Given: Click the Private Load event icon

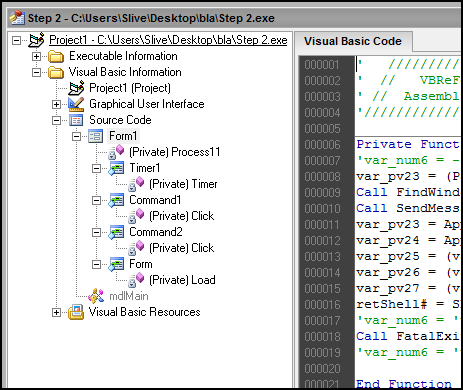Looking at the screenshot, I should coord(136,280).
